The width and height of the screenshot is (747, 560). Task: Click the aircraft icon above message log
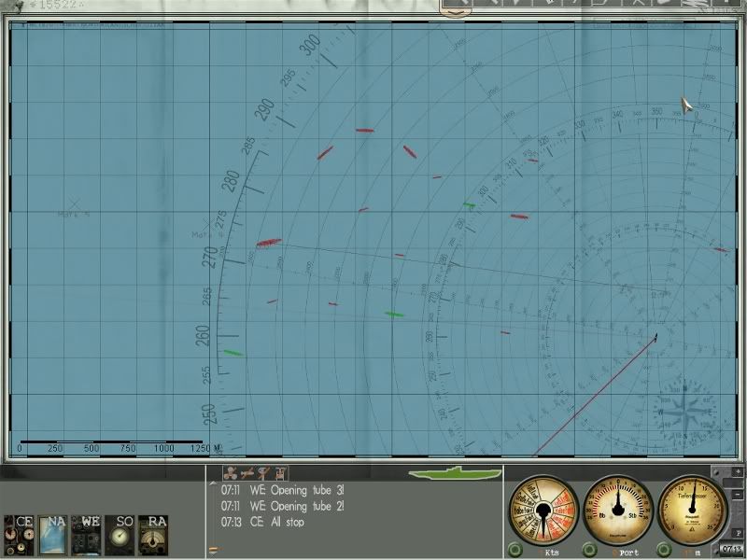[247, 474]
